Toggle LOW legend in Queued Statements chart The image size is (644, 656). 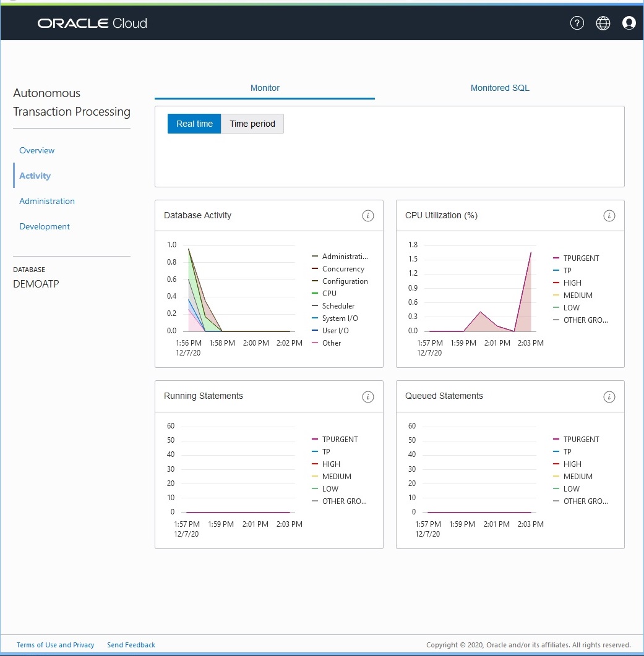567,488
